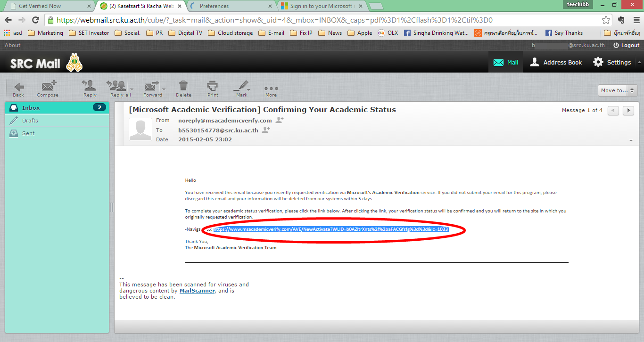Open the Address Book
644x342 pixels.
click(x=556, y=62)
